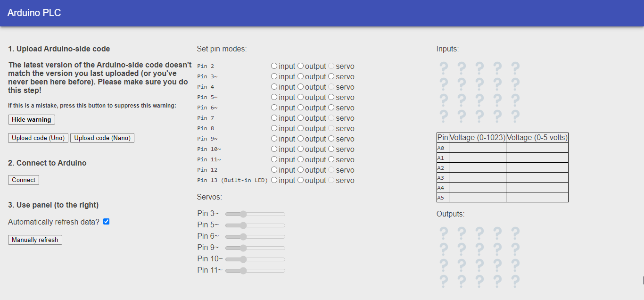644x300 pixels.
Task: Set Pin 9~ to input
Action: [274, 139]
